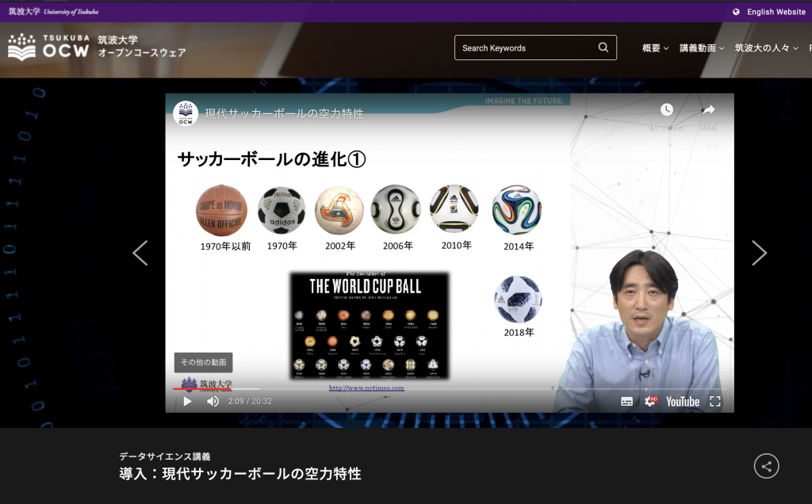812x504 pixels.
Task: Enter fullscreen mode
Action: 715,402
